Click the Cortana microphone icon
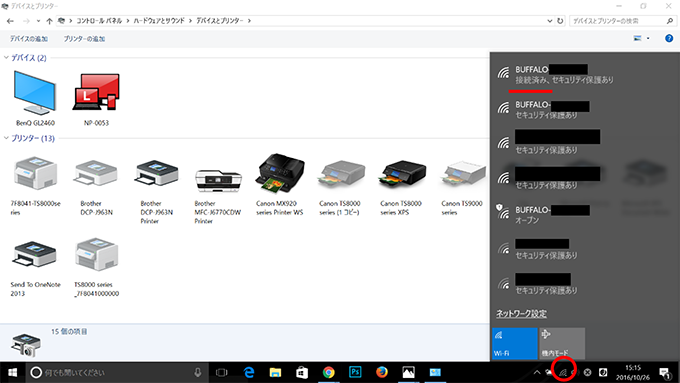The image size is (680, 383). point(197,372)
